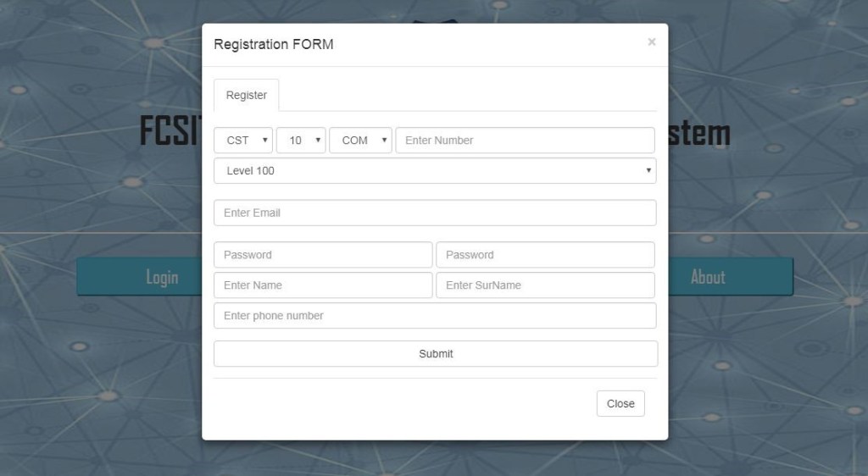
Task: Select the confirm Password field
Action: coord(545,255)
